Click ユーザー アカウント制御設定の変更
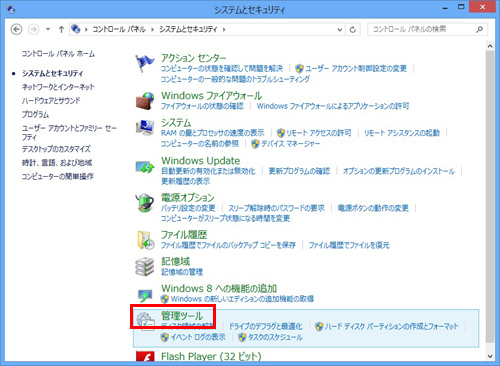Viewport: 500px width, 366px height. point(356,69)
